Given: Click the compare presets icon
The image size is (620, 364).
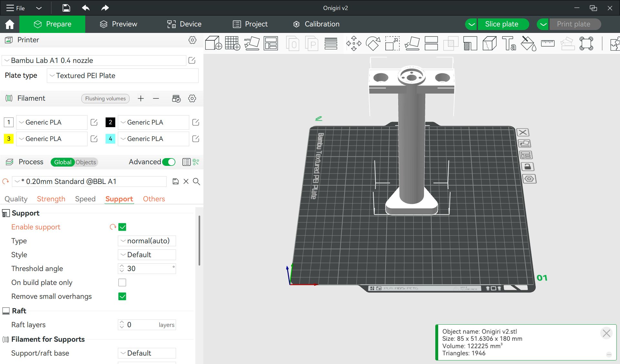Looking at the screenshot, I should [x=196, y=162].
